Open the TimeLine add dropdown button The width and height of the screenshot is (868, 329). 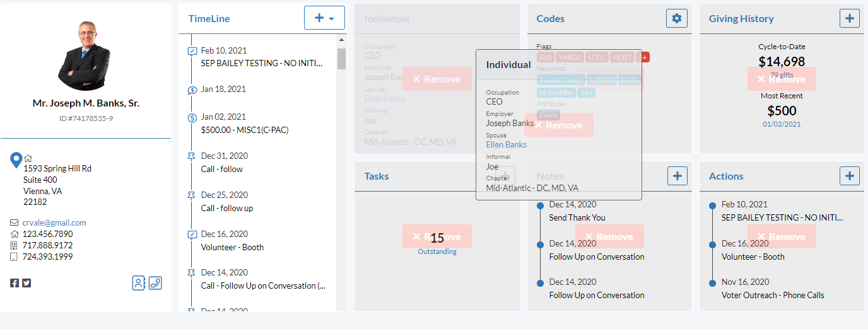coord(324,18)
